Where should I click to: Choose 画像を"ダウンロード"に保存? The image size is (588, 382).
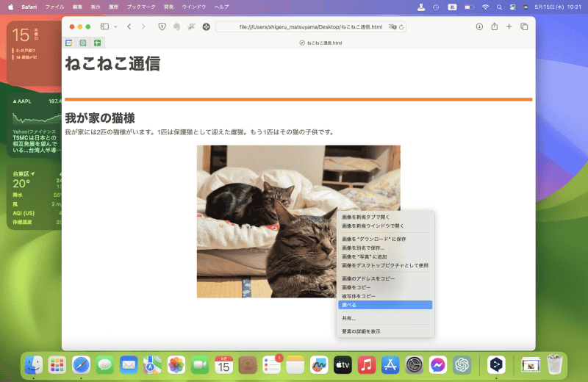tap(385, 239)
